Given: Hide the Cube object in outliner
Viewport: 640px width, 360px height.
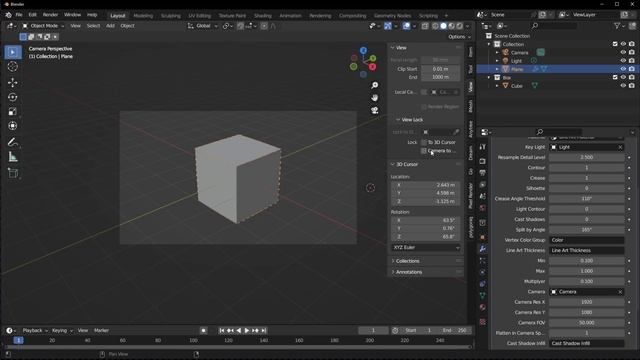Looking at the screenshot, I should tap(623, 86).
